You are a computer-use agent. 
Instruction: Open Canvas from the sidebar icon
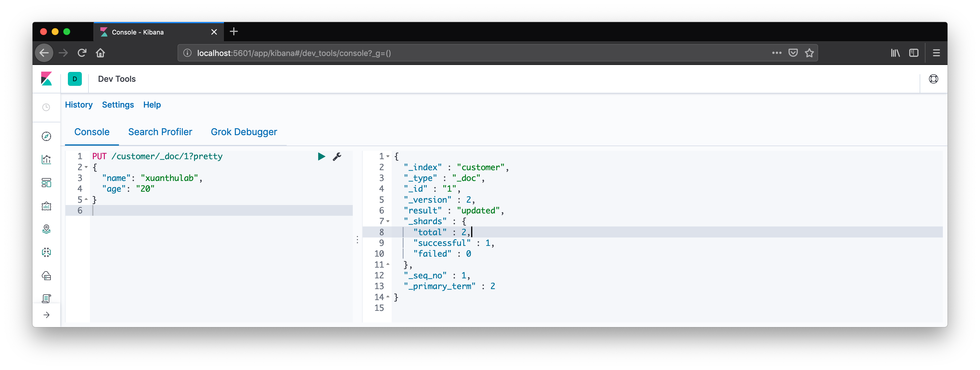(46, 206)
